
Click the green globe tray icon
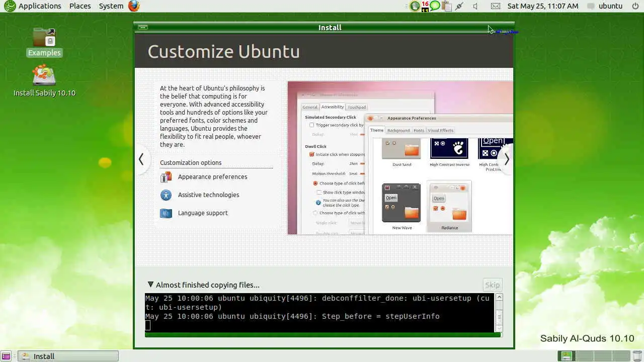point(415,6)
